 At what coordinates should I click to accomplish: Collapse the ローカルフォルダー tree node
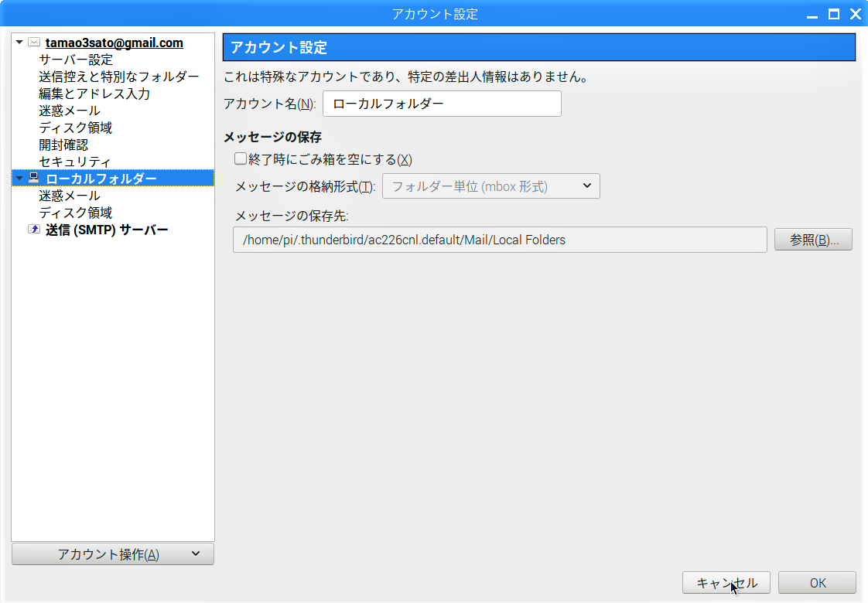[19, 178]
